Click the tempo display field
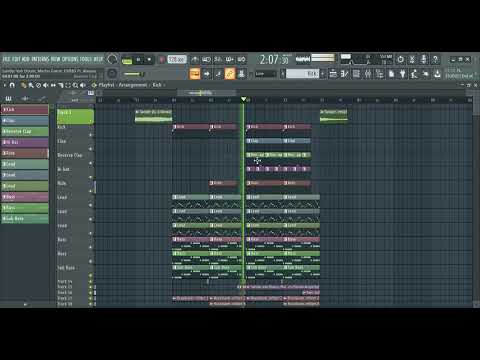Viewport: 480px width, 360px height. [x=177, y=60]
